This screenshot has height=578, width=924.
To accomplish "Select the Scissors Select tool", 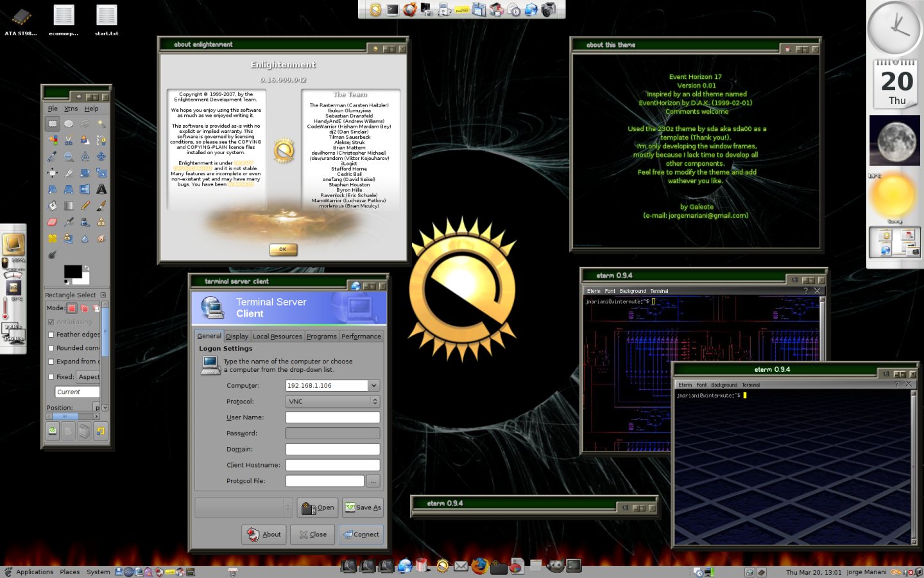I will 69,139.
